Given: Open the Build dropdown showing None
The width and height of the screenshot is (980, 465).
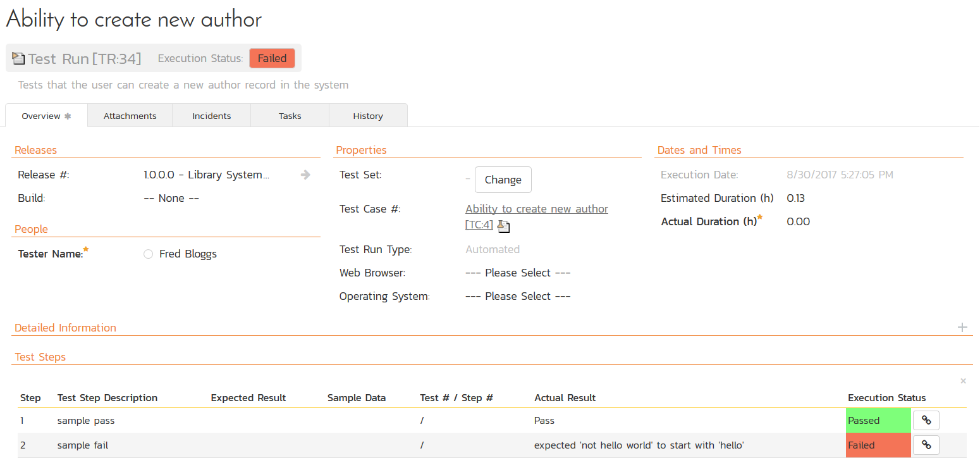Looking at the screenshot, I should click(171, 198).
